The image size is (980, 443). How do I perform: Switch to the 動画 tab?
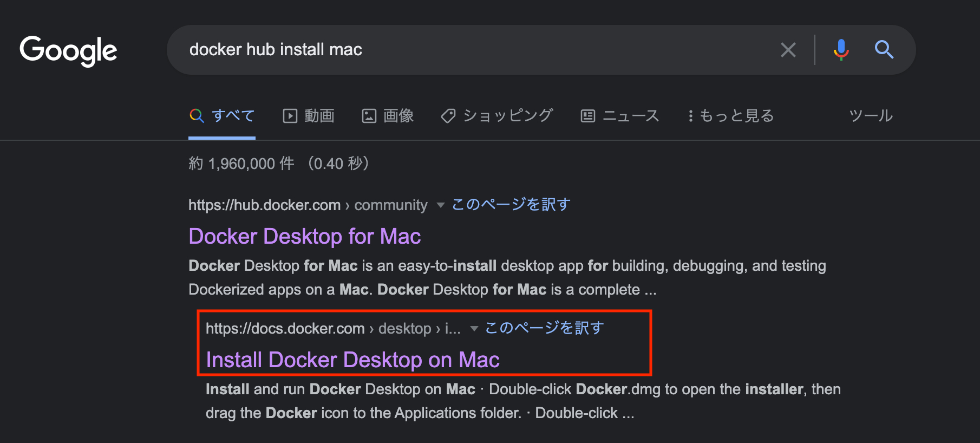[309, 115]
